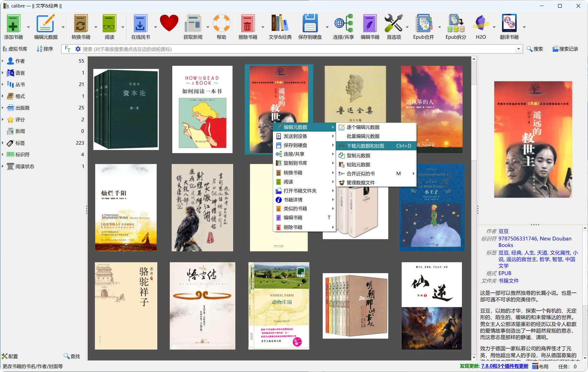Open the 获取新闻 newspaper icon
Screen dimensions: 588x372
point(193,23)
